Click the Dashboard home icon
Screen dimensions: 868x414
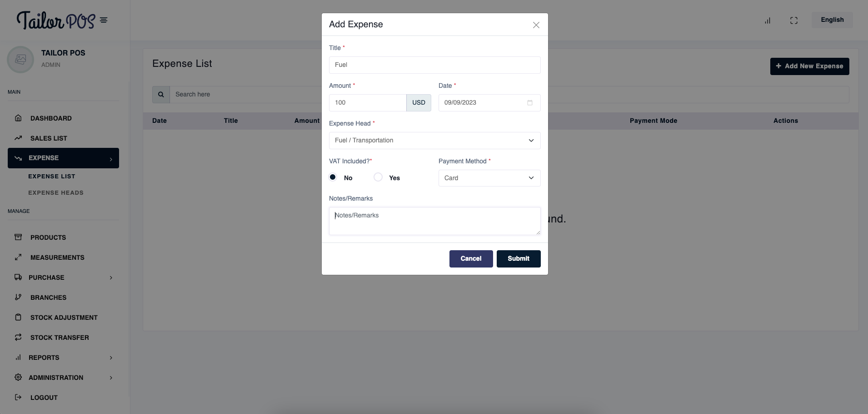click(18, 118)
